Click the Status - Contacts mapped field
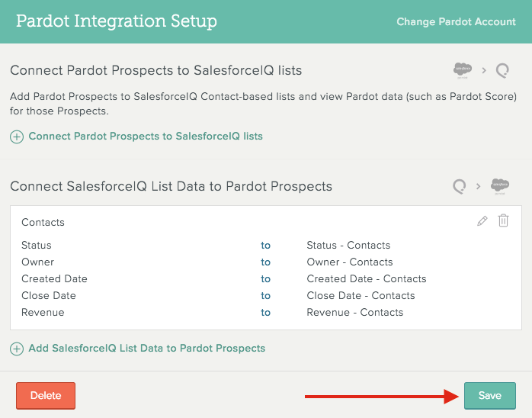The width and height of the screenshot is (532, 418). pyautogui.click(x=348, y=245)
